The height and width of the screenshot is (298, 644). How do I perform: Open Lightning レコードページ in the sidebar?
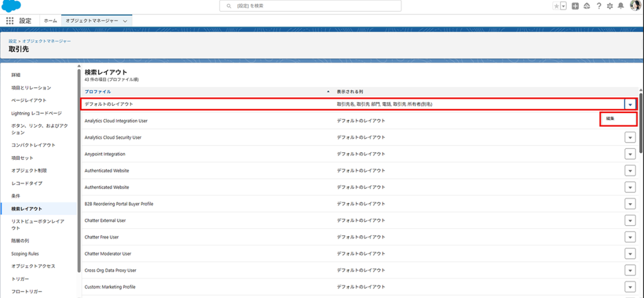36,113
